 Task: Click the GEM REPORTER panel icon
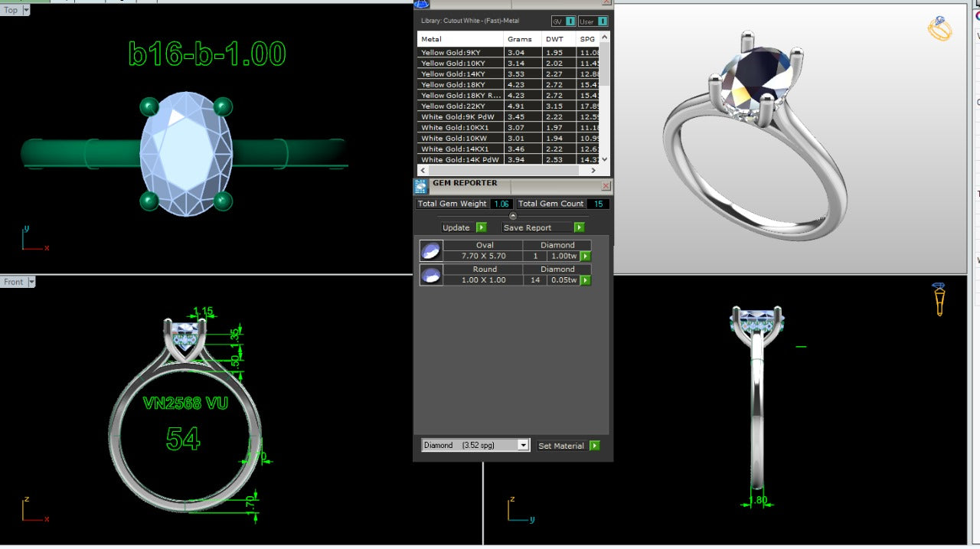[421, 185]
